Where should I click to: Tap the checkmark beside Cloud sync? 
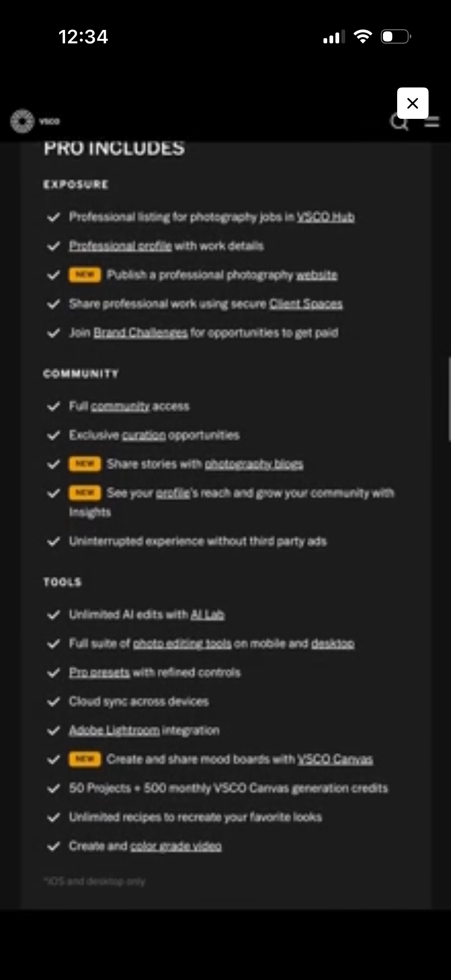(x=53, y=702)
